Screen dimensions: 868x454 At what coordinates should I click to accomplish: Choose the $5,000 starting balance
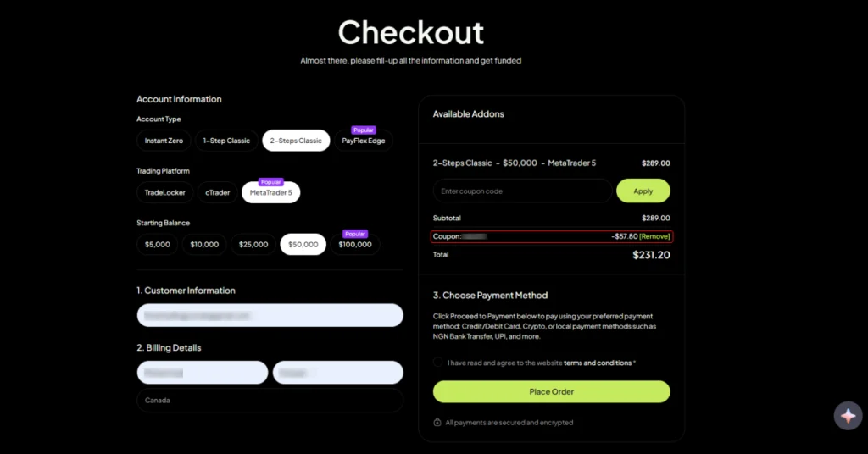point(157,245)
